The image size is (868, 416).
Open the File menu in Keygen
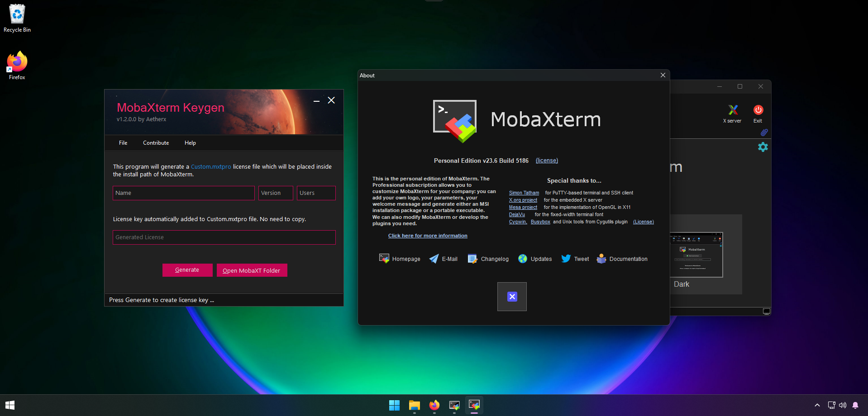pos(123,143)
